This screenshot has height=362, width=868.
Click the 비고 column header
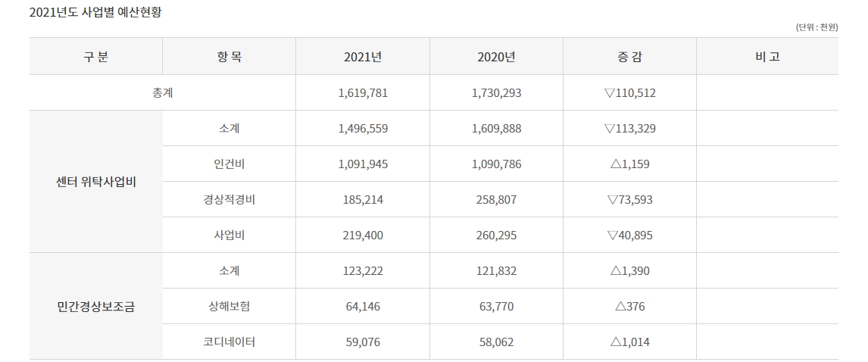point(767,57)
